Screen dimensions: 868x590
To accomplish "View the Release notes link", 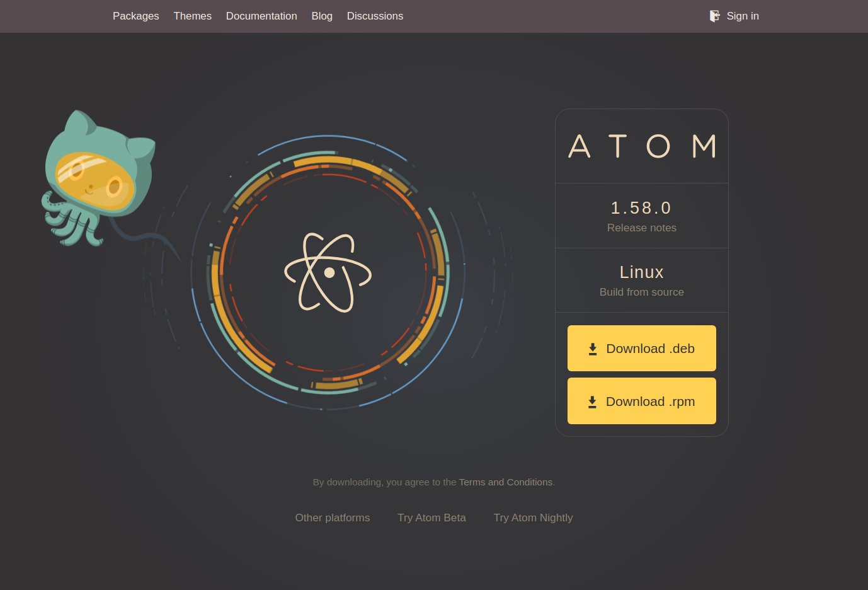I will (641, 228).
